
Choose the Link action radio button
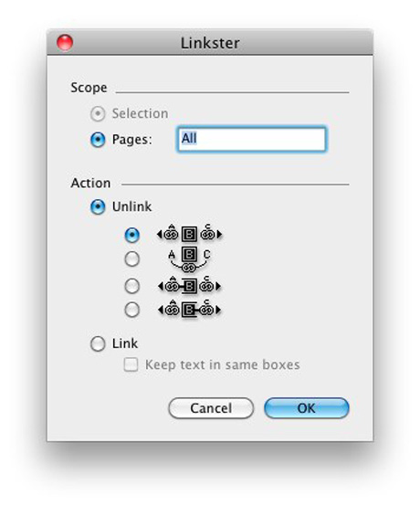(98, 343)
